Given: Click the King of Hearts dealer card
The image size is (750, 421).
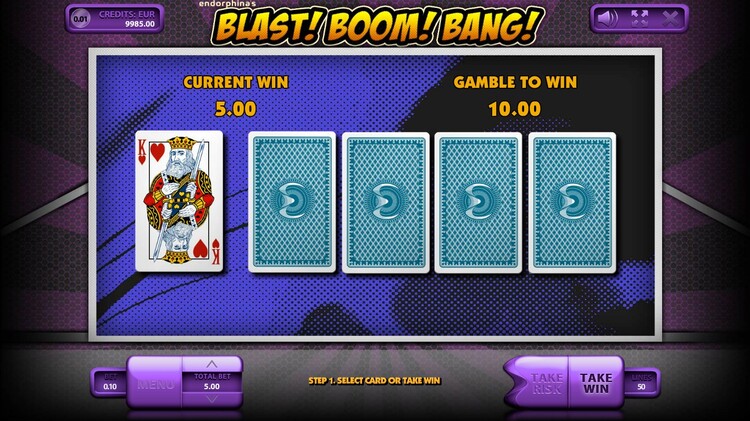Looking at the screenshot, I should (x=179, y=201).
